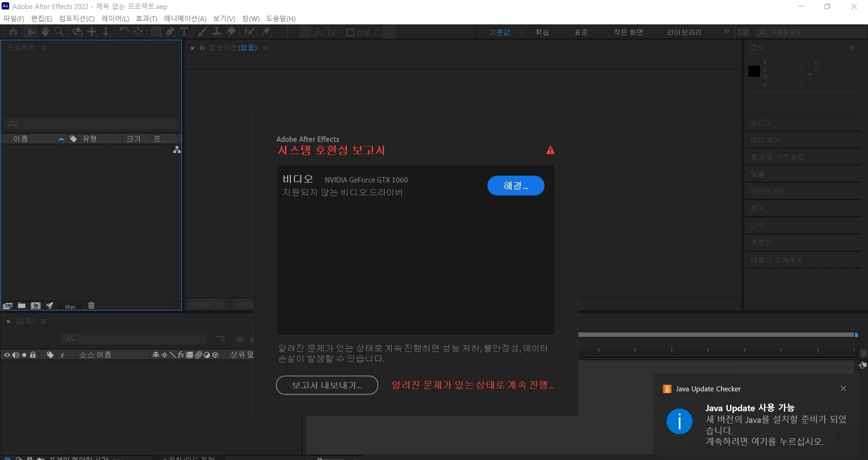Show more workspaces with the >> chevron
868x460 pixels.
pyautogui.click(x=726, y=32)
